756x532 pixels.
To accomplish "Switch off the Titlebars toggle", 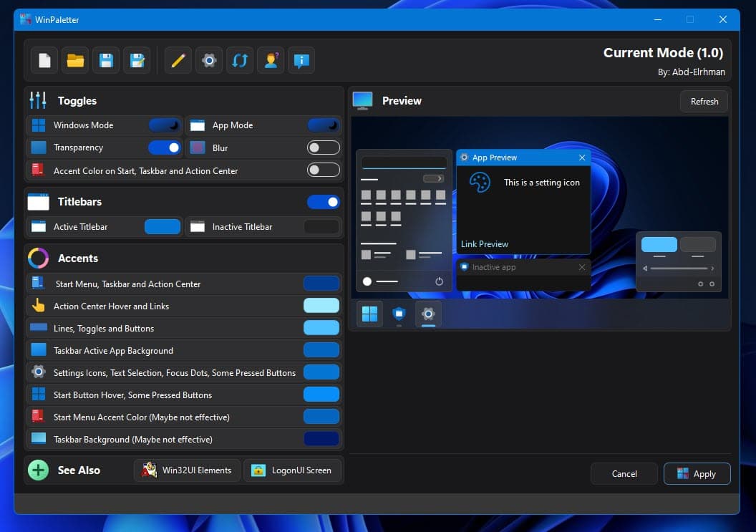I will tap(323, 202).
